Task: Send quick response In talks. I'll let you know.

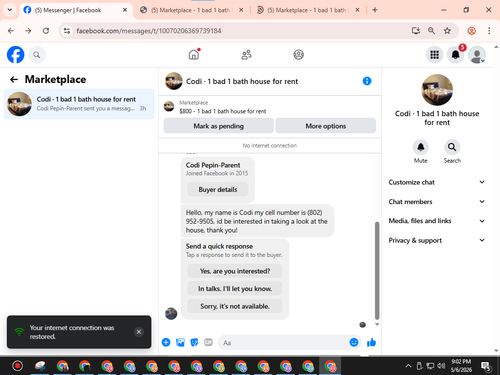Action: pyautogui.click(x=235, y=288)
